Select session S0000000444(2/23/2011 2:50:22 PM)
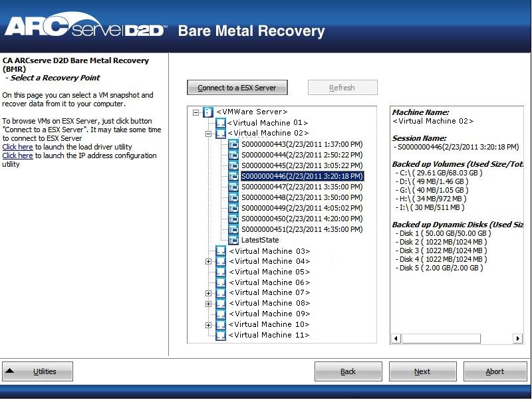The image size is (532, 402). pyautogui.click(x=302, y=155)
